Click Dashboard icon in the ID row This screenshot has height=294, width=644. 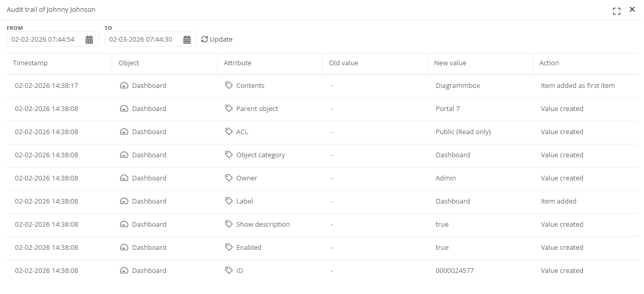tap(124, 270)
